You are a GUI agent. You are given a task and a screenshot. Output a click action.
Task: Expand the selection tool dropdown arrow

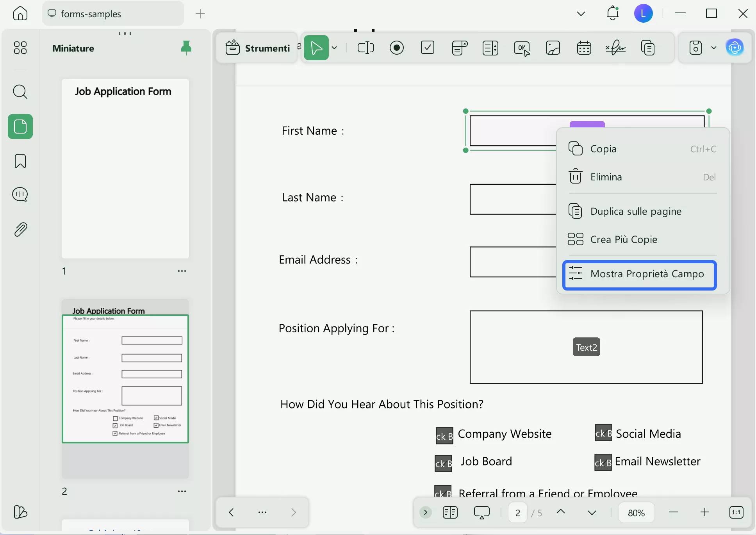point(335,48)
